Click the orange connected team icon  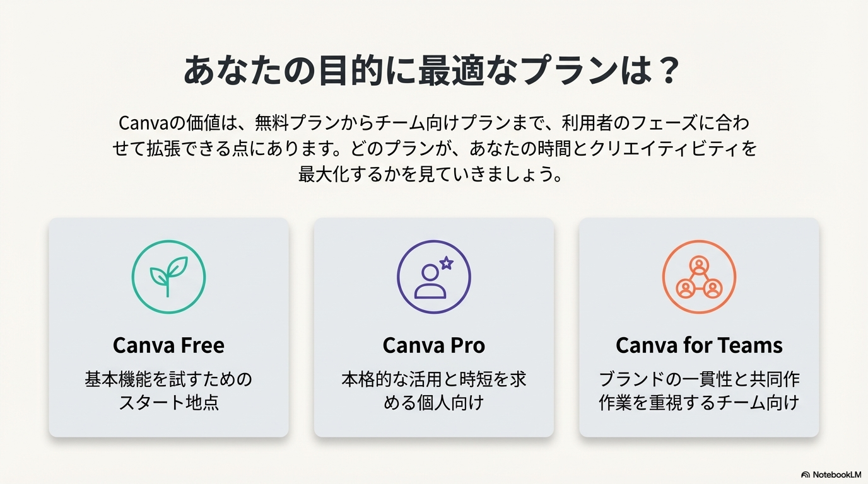tap(699, 277)
